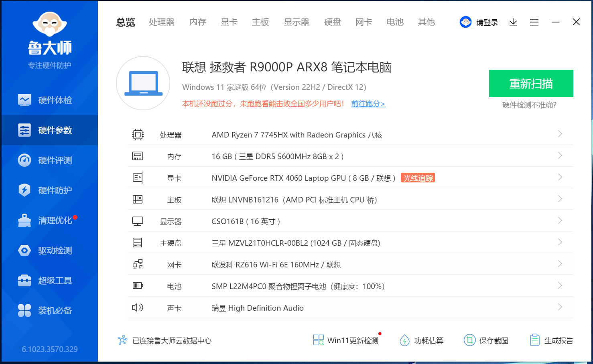
Task: Click the 生成报告 clipboard icon
Action: pos(535,340)
